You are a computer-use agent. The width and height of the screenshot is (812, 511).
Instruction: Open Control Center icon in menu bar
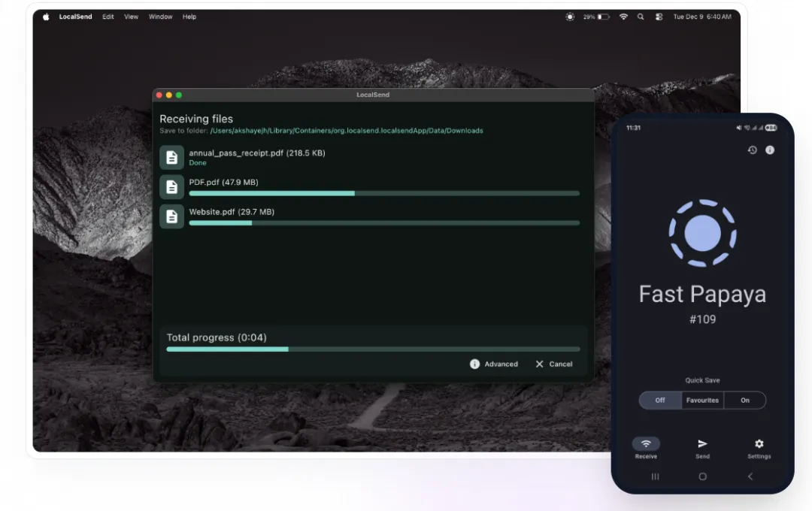point(659,17)
